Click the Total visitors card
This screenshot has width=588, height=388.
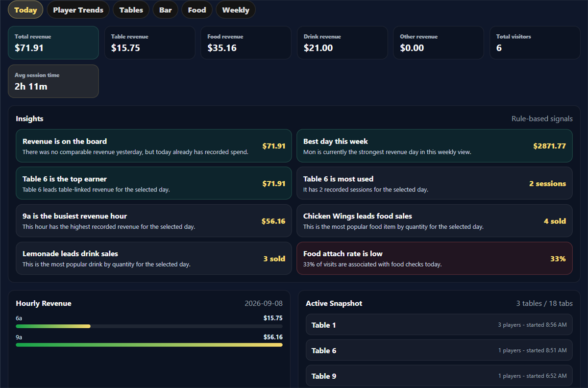point(535,43)
